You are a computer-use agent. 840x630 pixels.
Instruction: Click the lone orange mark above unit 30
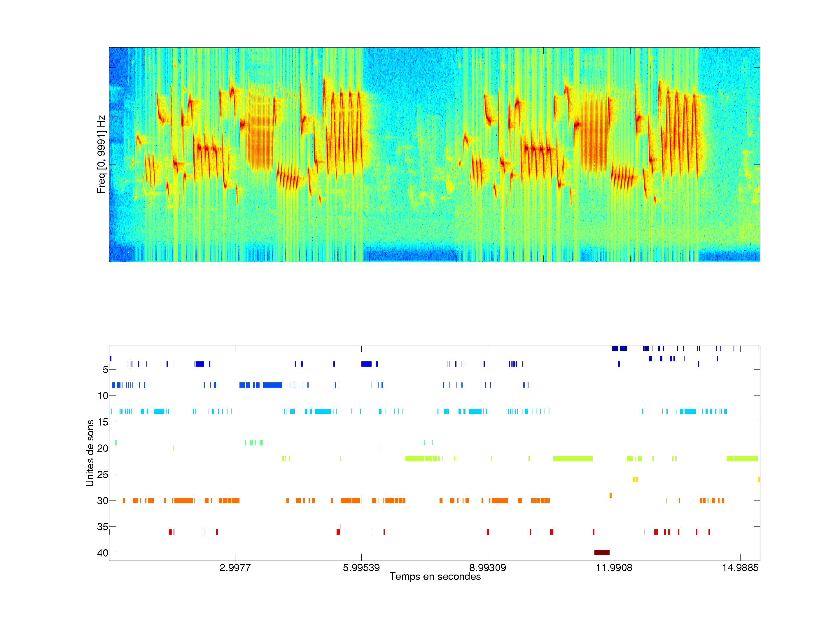coord(611,495)
